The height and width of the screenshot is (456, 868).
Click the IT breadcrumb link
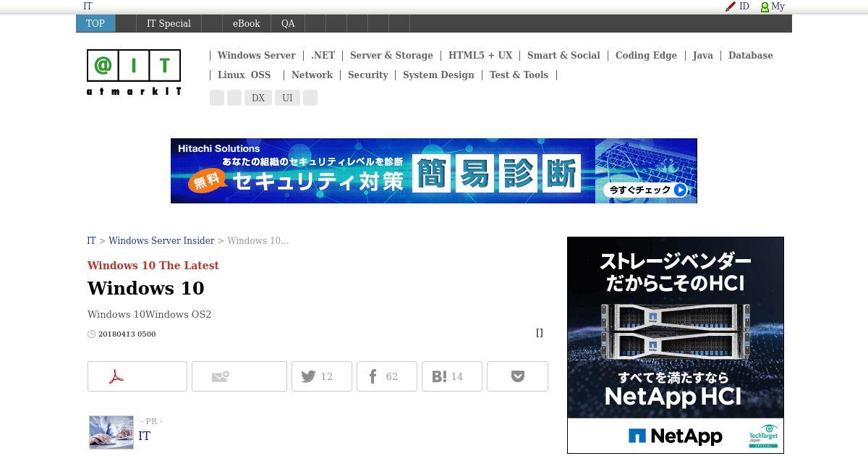[x=91, y=240]
